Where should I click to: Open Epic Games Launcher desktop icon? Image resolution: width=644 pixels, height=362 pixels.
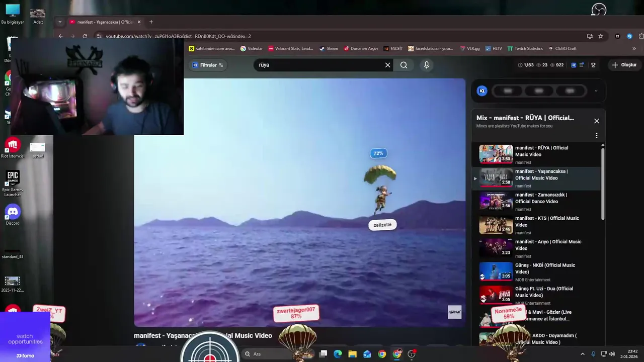(x=13, y=184)
